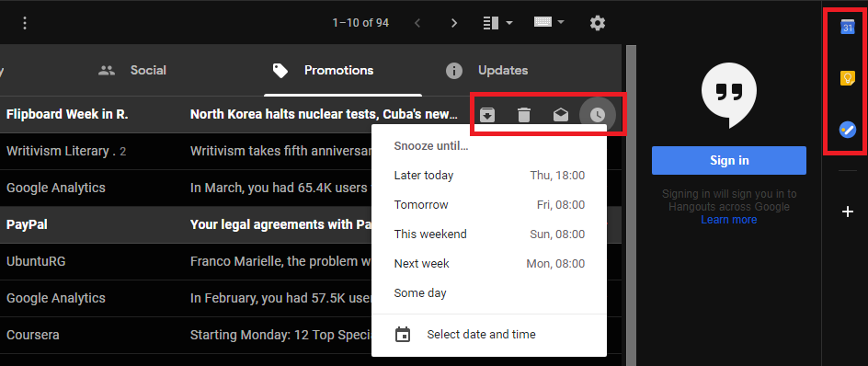Click the plus icon to get add-ons
This screenshot has height=366, width=868.
click(848, 212)
